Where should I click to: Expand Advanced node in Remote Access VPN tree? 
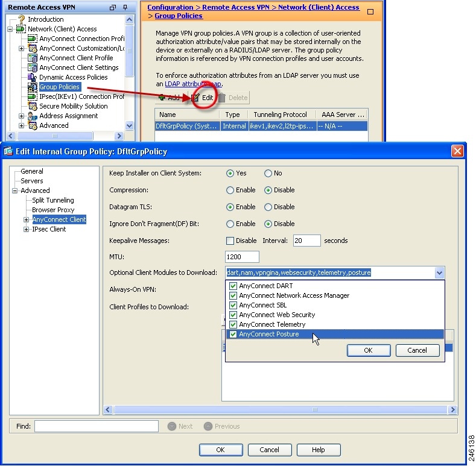point(21,125)
